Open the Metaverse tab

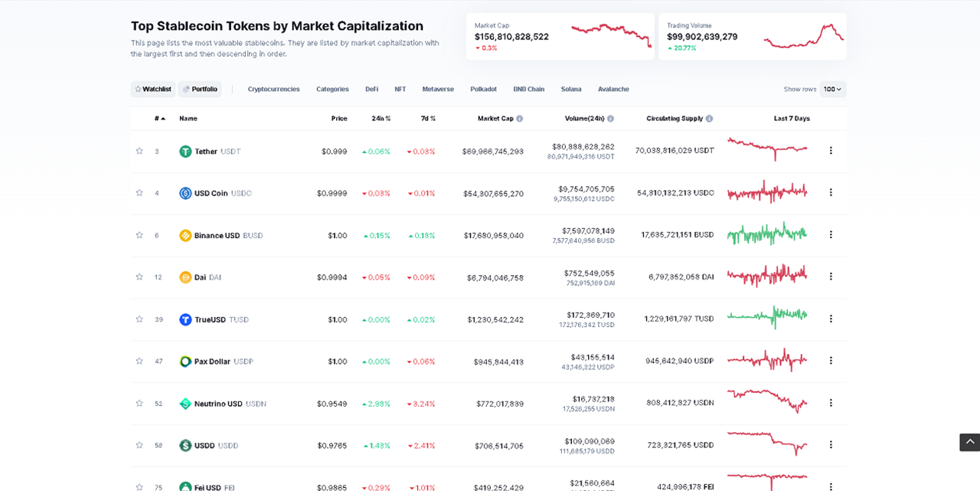[438, 90]
